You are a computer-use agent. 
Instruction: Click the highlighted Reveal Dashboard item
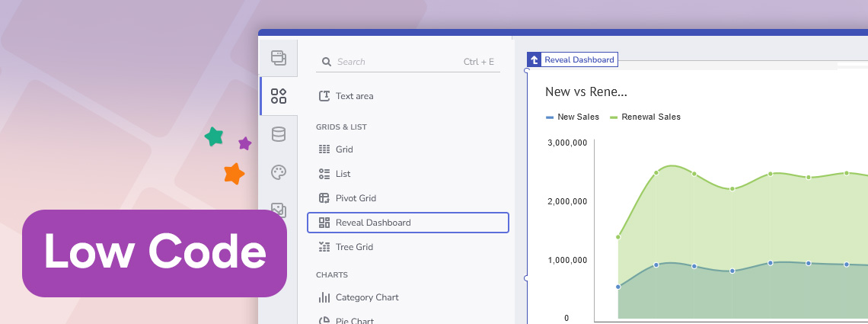(407, 223)
